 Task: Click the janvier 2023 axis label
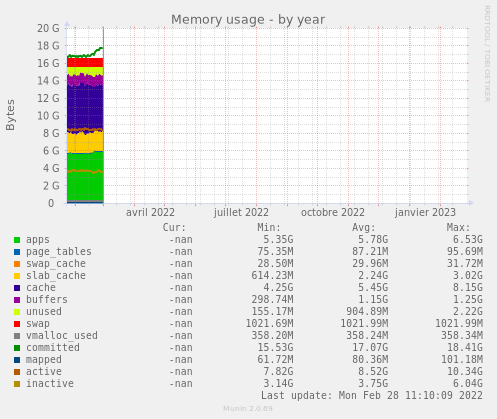[x=425, y=212]
